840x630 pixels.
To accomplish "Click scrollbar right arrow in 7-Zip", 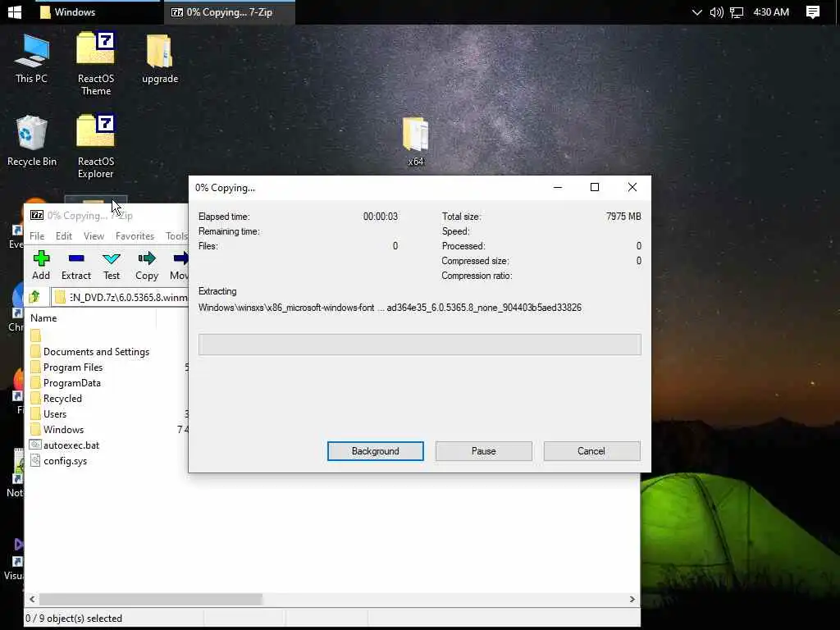I will (632, 599).
